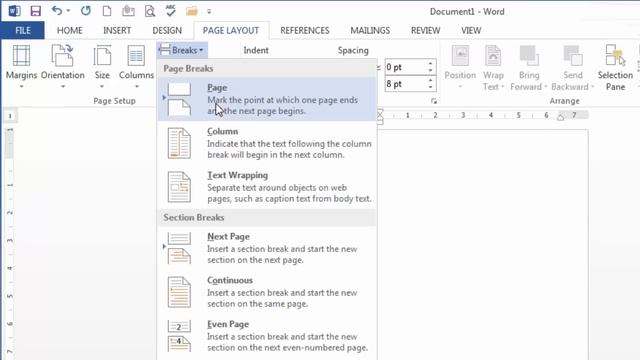Decrease the 8 pt spacing value

(431, 87)
